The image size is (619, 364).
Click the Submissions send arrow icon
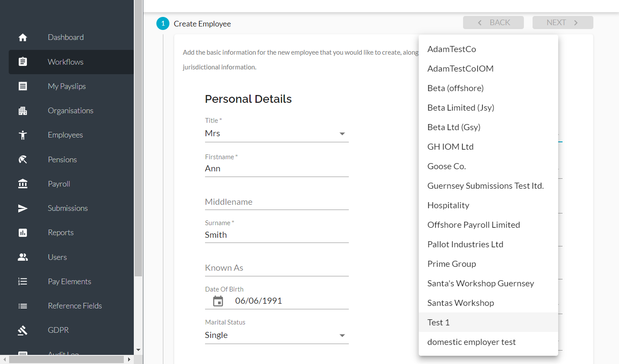pyautogui.click(x=23, y=208)
